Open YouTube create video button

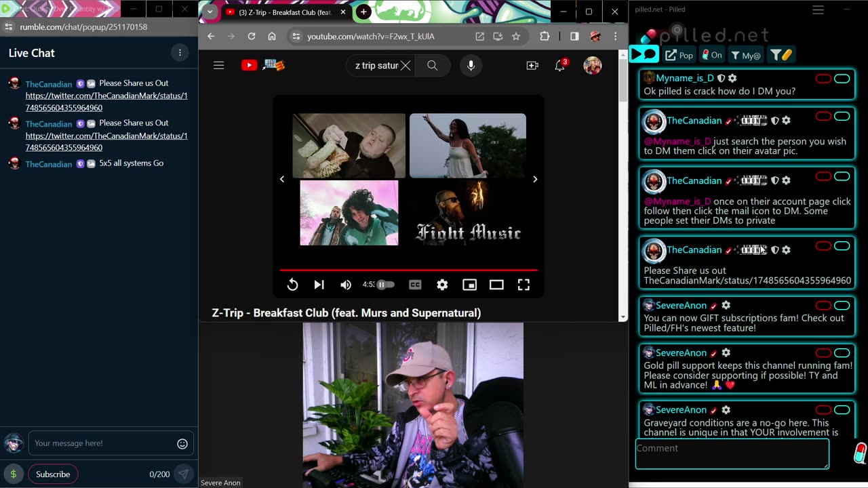tap(532, 65)
